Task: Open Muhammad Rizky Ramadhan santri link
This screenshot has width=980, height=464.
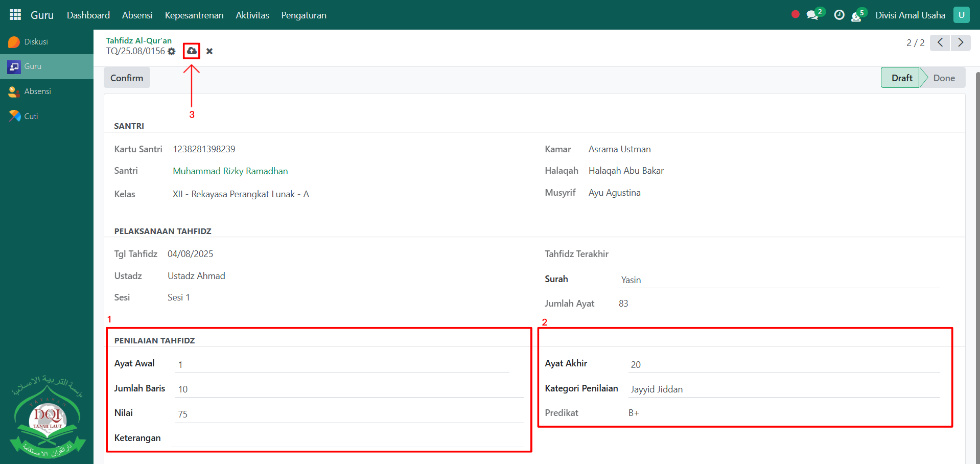Action: coord(230,171)
